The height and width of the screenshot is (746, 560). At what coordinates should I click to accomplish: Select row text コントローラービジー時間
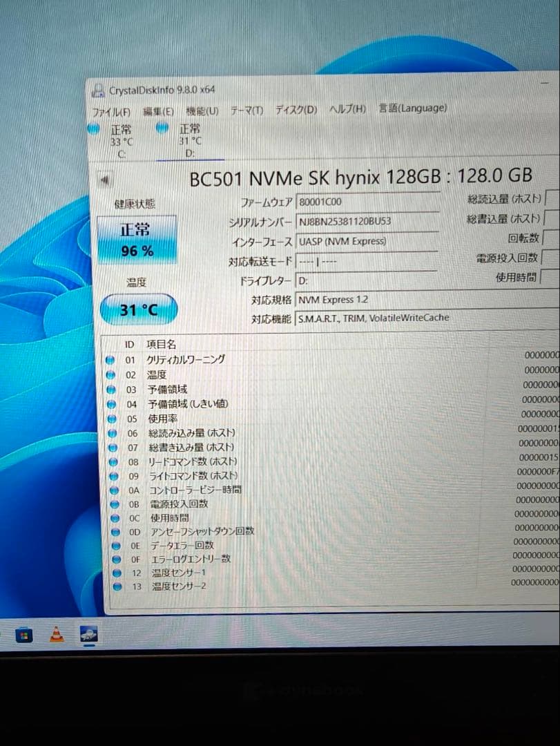(195, 490)
